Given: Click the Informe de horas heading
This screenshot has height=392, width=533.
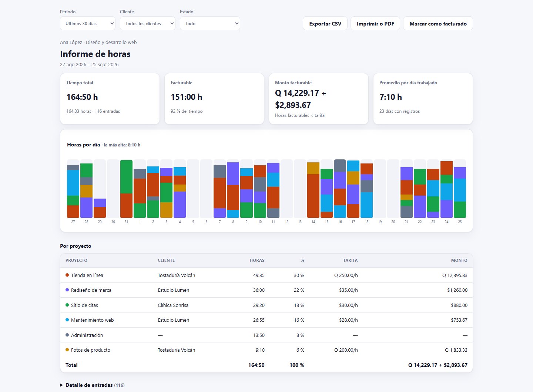Looking at the screenshot, I should (x=95, y=54).
